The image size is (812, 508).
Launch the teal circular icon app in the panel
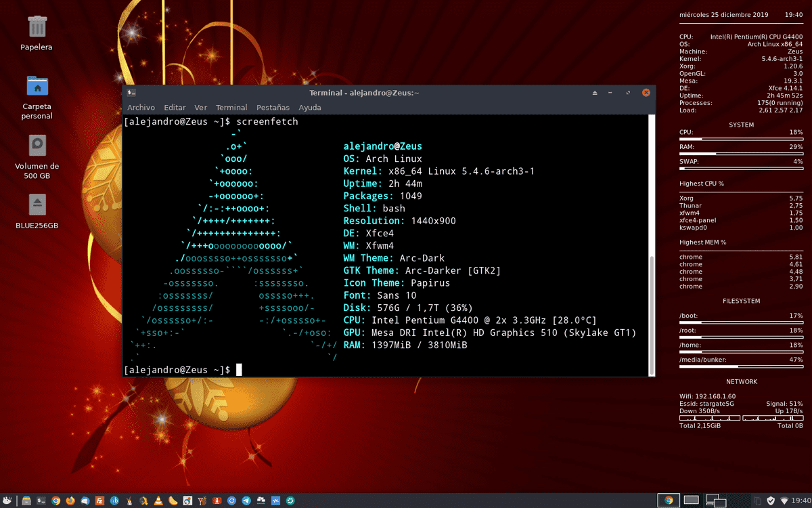[x=290, y=501]
